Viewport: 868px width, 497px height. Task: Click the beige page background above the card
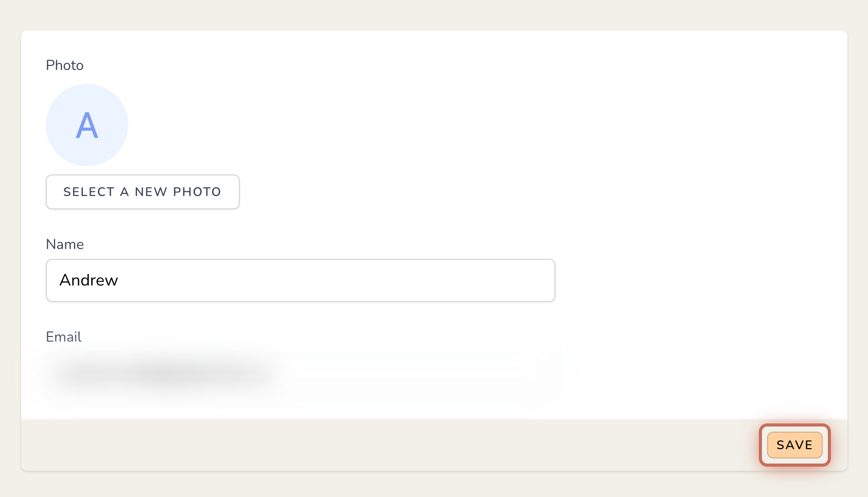click(x=434, y=14)
